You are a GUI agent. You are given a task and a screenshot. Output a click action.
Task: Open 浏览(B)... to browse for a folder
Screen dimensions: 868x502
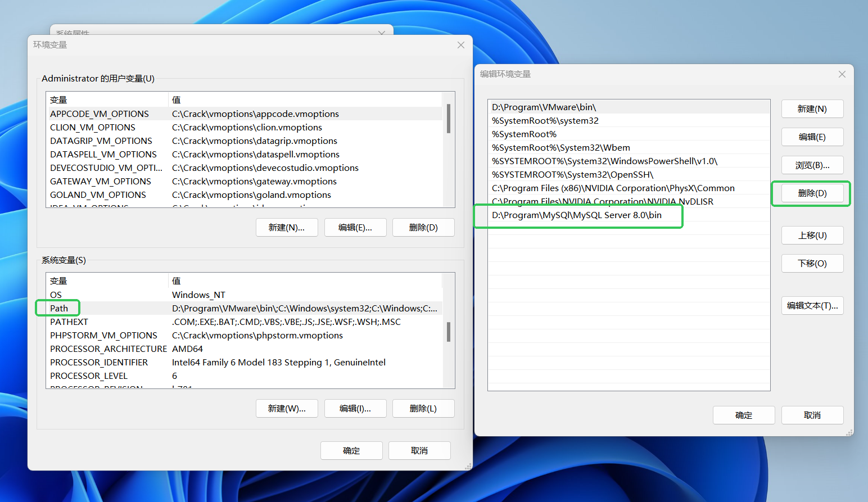812,165
